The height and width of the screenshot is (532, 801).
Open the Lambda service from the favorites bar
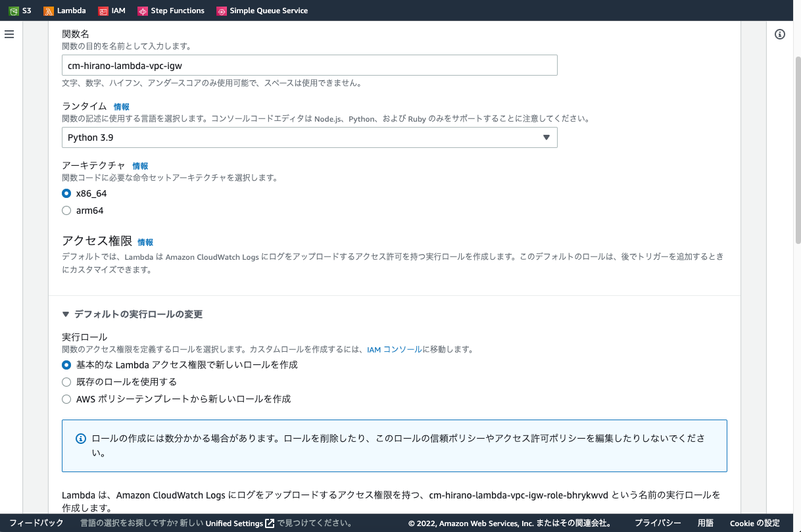pyautogui.click(x=64, y=11)
